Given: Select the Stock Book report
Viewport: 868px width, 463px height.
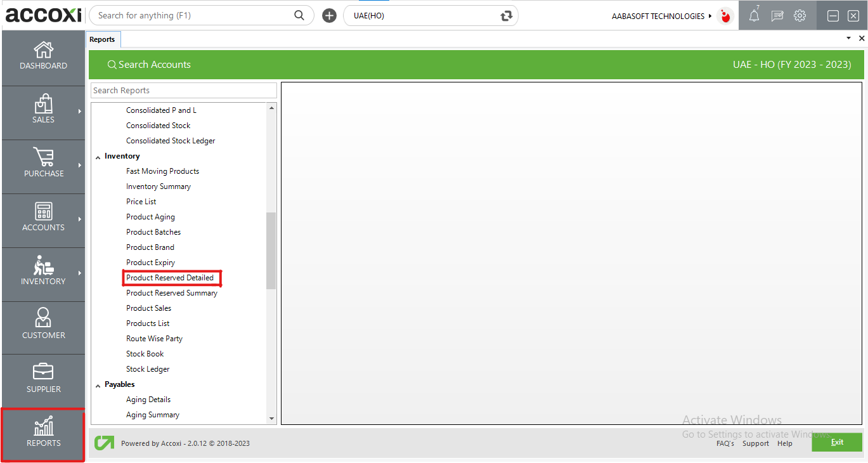Looking at the screenshot, I should coord(145,353).
